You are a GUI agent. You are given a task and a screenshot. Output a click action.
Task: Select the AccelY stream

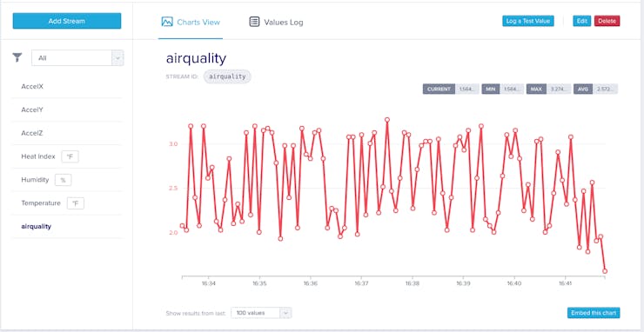[66, 110]
